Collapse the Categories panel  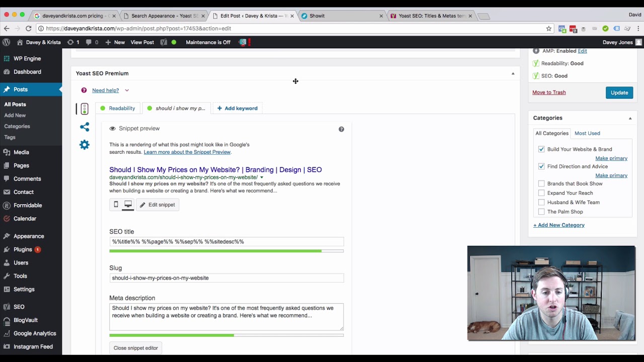click(x=630, y=118)
